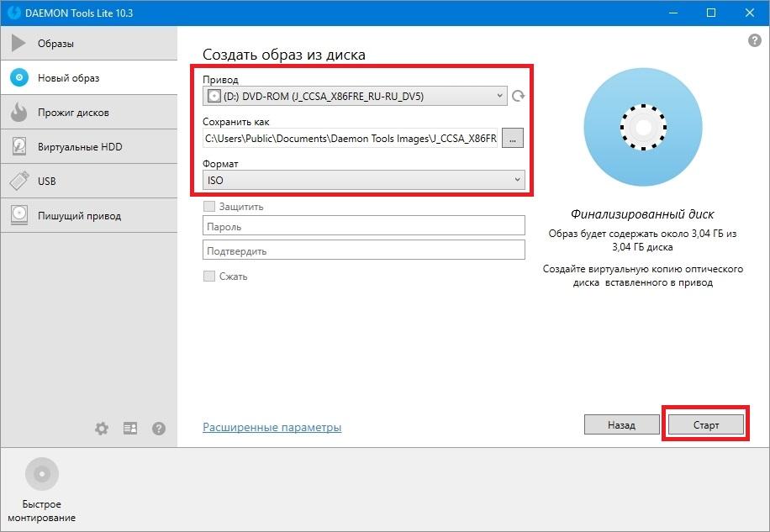Screen dimensions: 770x532
Task: Click the browse (...) button for save path
Action: 513,138
